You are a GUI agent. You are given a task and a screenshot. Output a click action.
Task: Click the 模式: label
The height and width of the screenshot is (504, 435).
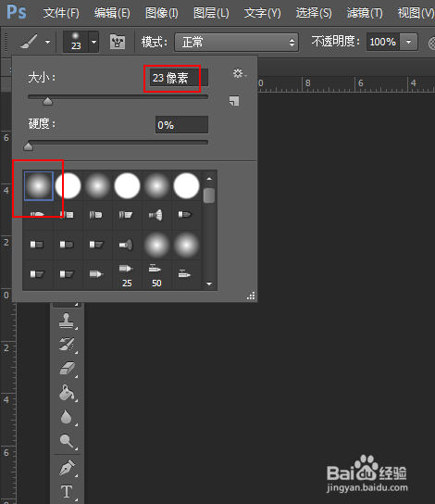pyautogui.click(x=155, y=42)
